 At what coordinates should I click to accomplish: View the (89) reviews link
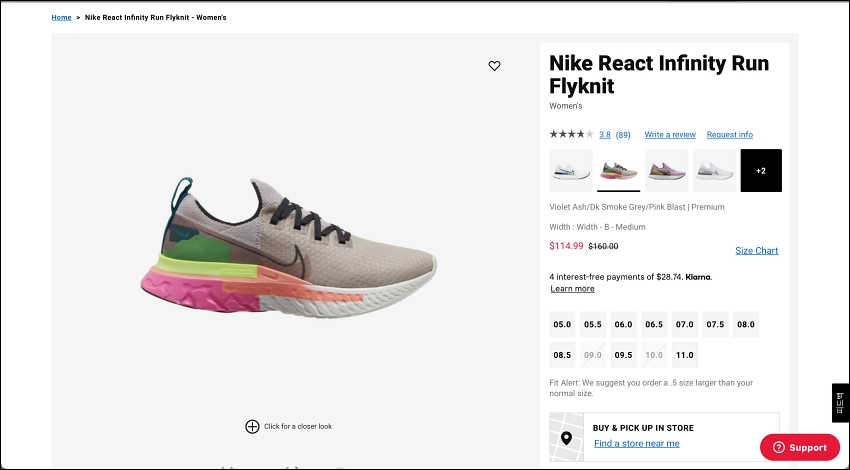pyautogui.click(x=623, y=135)
